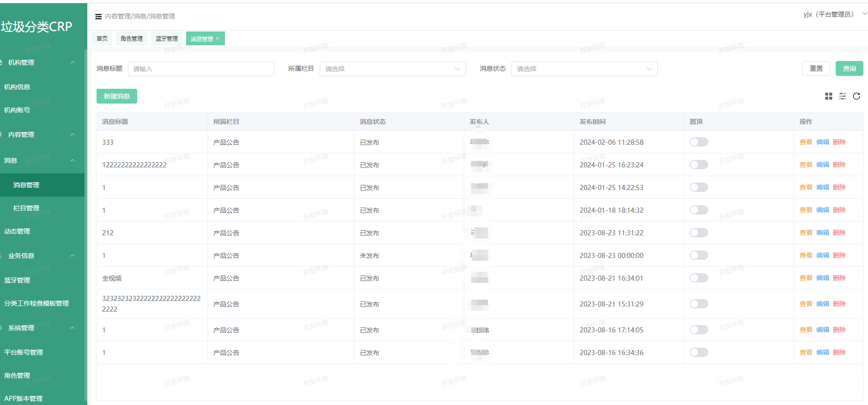The image size is (868, 405).
Task: Open the column settings icon
Action: click(x=843, y=96)
